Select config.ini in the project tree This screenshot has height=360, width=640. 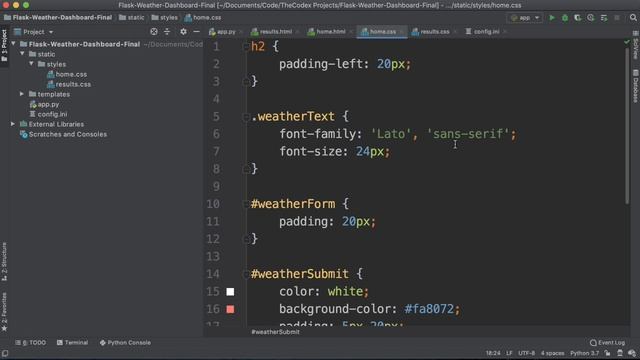click(48, 114)
